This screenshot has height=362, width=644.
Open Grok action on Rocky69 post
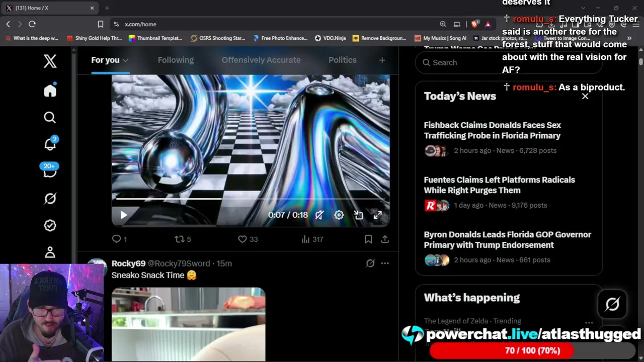click(370, 263)
